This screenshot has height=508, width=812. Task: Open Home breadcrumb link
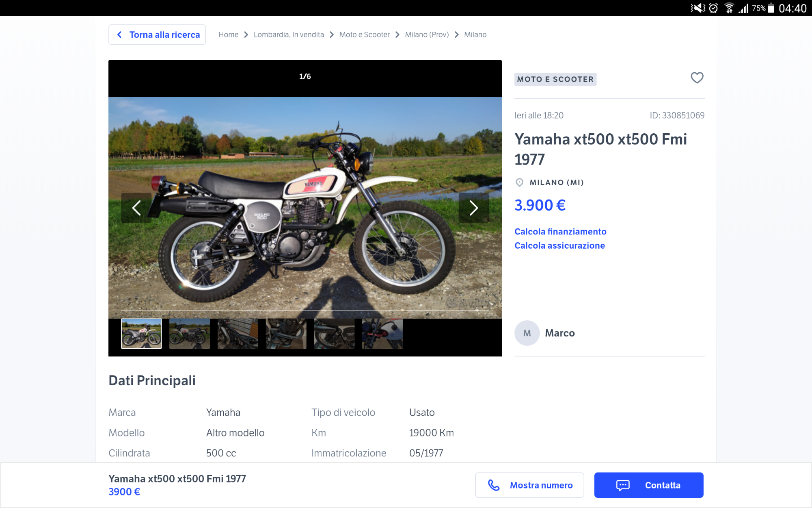pyautogui.click(x=228, y=35)
